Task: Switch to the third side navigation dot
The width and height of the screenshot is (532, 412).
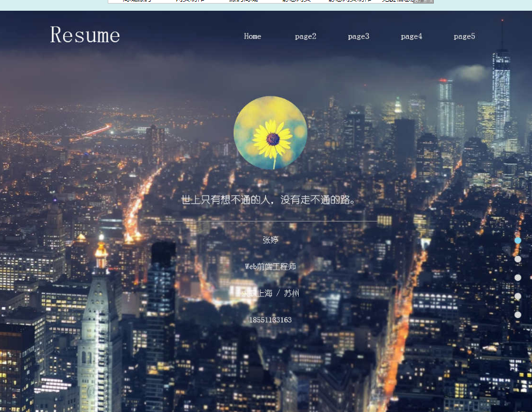Action: 518,277
